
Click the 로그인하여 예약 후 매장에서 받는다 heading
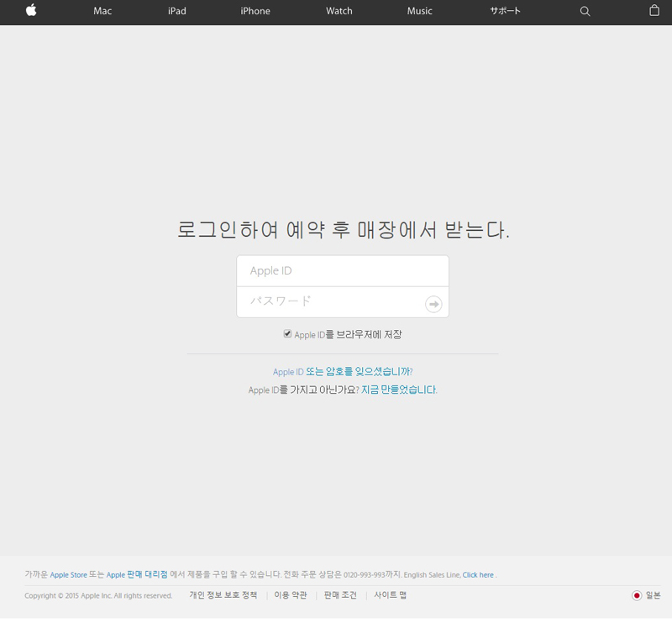(x=344, y=229)
